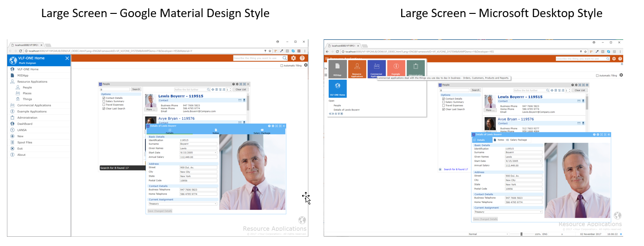Image resolution: width=644 pixels, height=246 pixels.
Task: Open LANSA entry in Material sidebar
Action: (39, 130)
